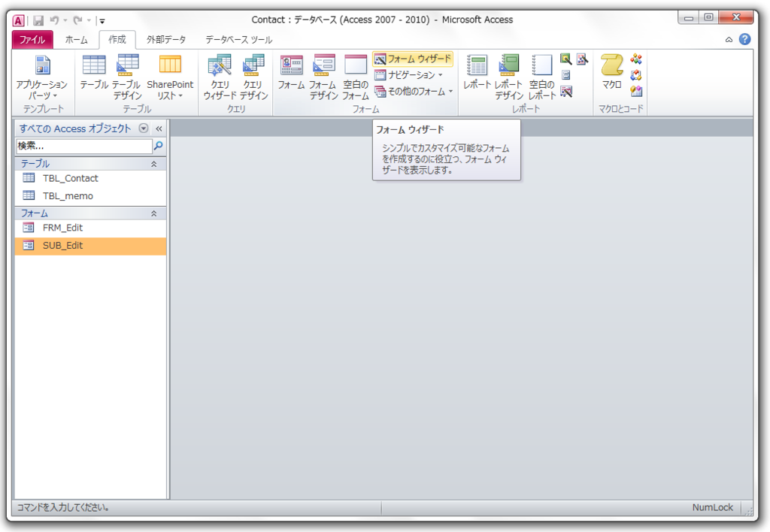This screenshot has width=770, height=532.
Task: Open the データベース ツール tab
Action: (238, 40)
